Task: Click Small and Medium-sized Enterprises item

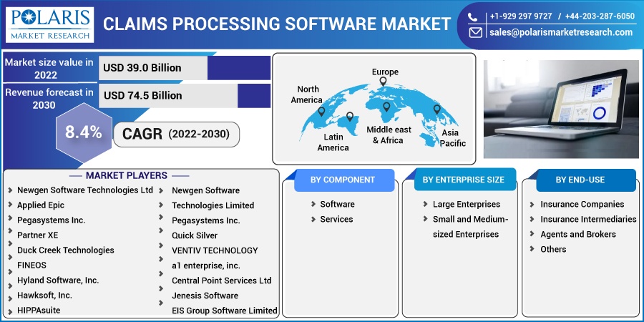Action: pos(471,227)
